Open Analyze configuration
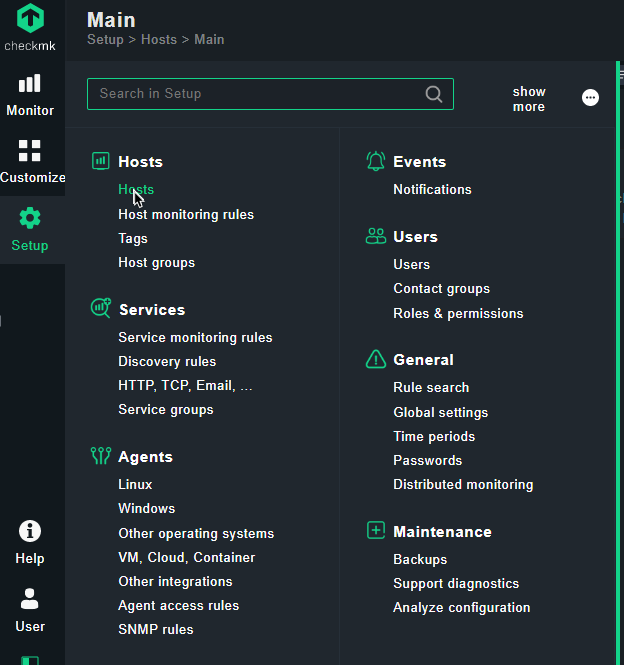 pos(462,607)
